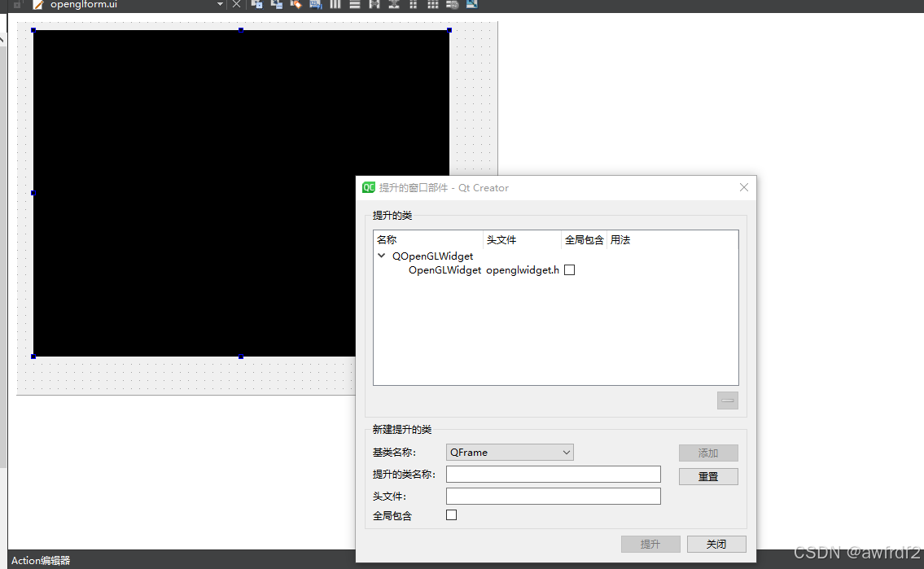Click Break Layout toolbar icon

453,4
